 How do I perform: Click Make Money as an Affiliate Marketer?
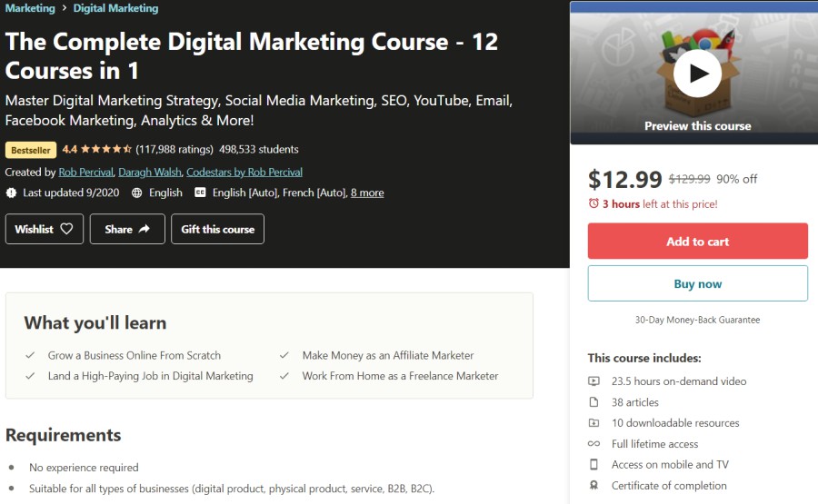(388, 355)
